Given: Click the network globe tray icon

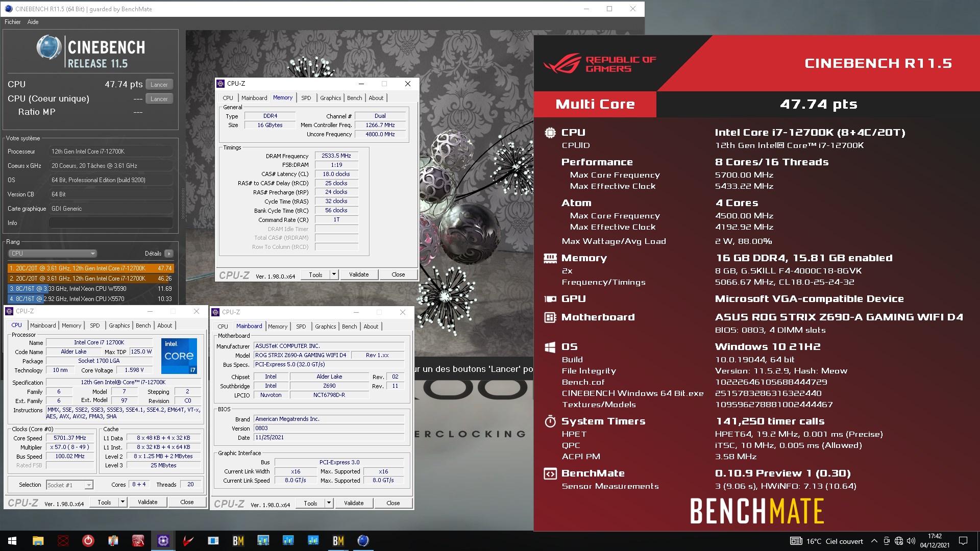Looking at the screenshot, I should click(899, 541).
